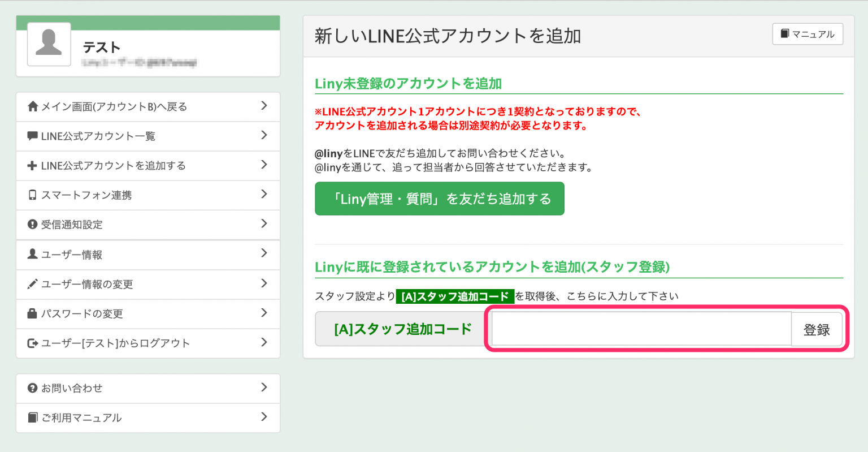Select LINE公式アカウントを追加する menu item
The height and width of the screenshot is (452, 868).
[148, 166]
